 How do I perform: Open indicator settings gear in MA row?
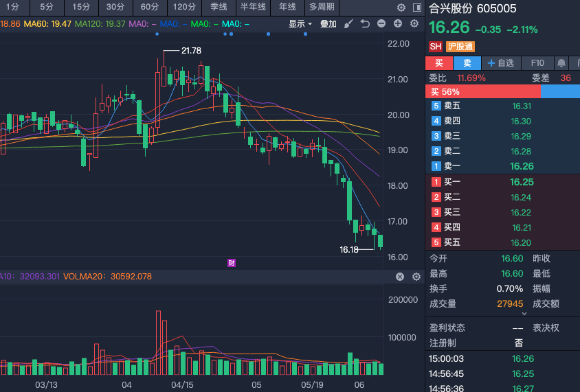click(414, 24)
